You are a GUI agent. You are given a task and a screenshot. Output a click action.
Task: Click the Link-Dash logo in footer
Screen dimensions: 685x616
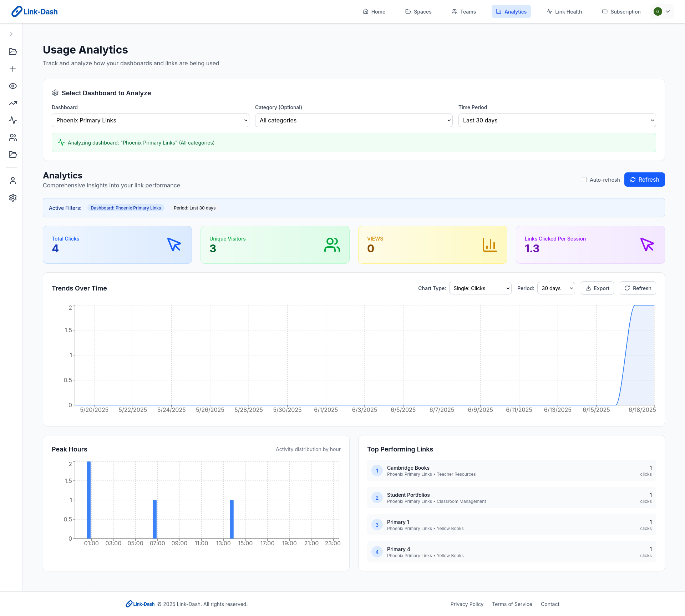(140, 604)
